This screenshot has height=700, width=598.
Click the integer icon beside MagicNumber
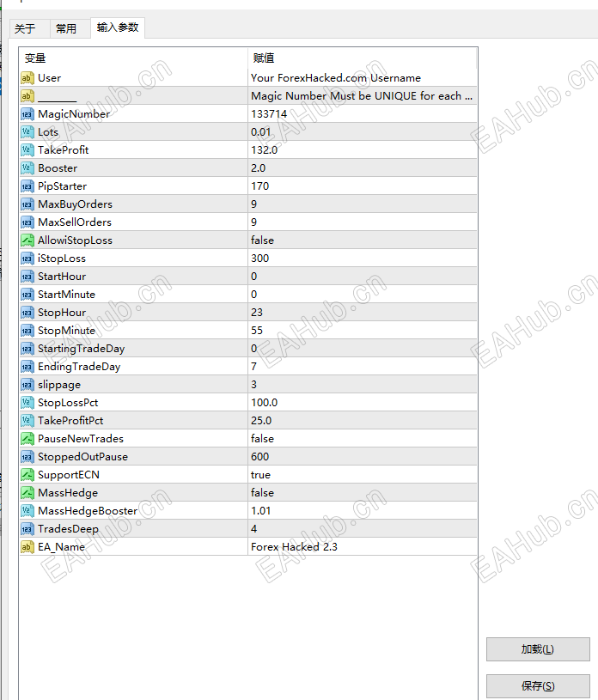(27, 114)
